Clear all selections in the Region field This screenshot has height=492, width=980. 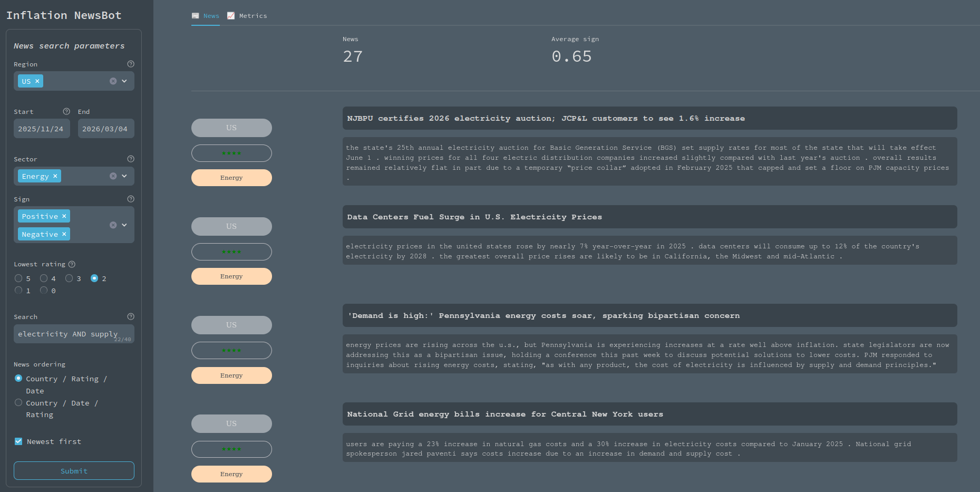click(x=113, y=81)
